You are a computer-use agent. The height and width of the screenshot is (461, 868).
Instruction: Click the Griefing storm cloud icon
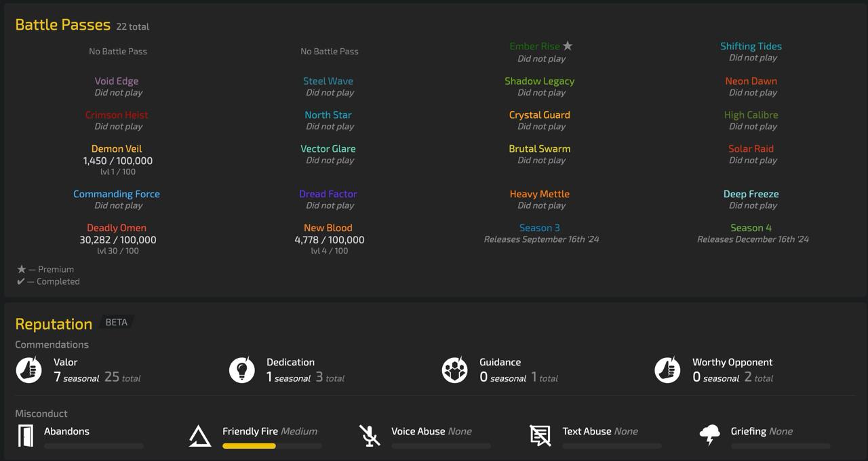pyautogui.click(x=709, y=436)
